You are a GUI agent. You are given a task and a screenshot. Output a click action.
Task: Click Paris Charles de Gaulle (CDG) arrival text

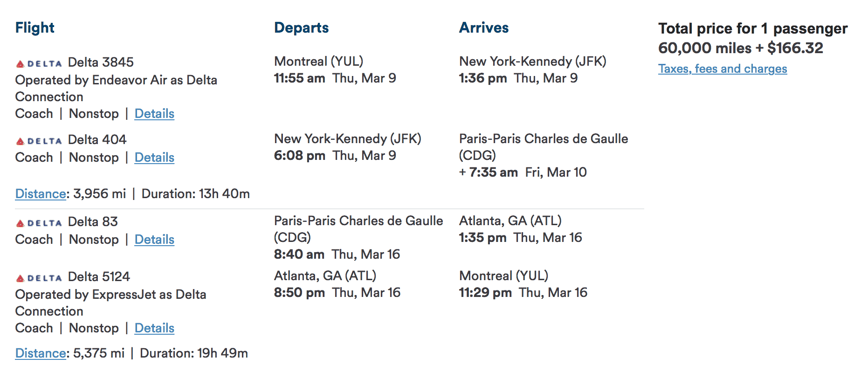coord(543,138)
